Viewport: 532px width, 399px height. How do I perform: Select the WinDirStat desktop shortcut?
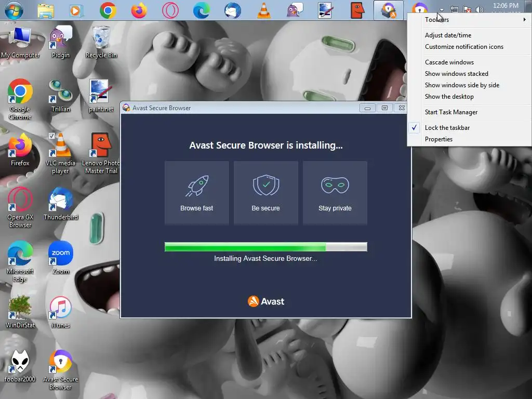coord(20,312)
